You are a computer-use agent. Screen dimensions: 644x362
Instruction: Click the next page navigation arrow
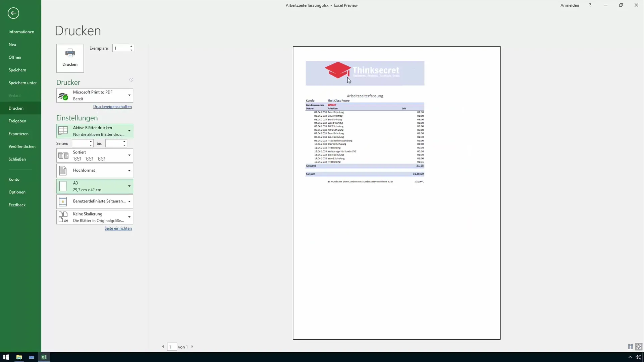[x=192, y=347]
